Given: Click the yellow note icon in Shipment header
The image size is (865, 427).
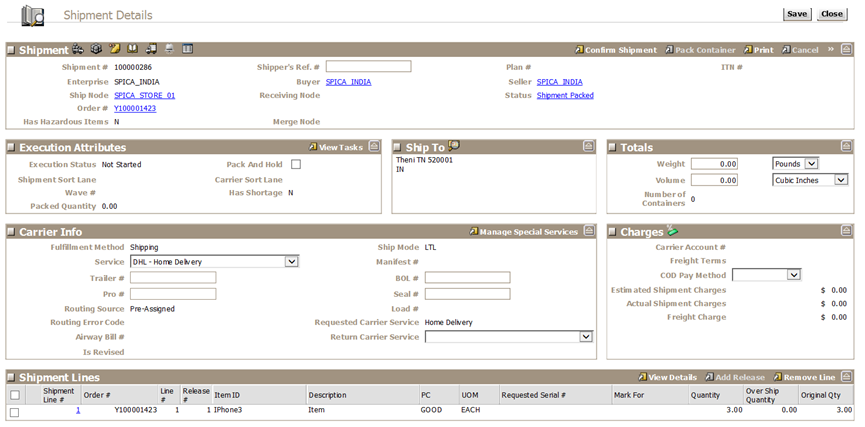Looking at the screenshot, I should pyautogui.click(x=114, y=49).
